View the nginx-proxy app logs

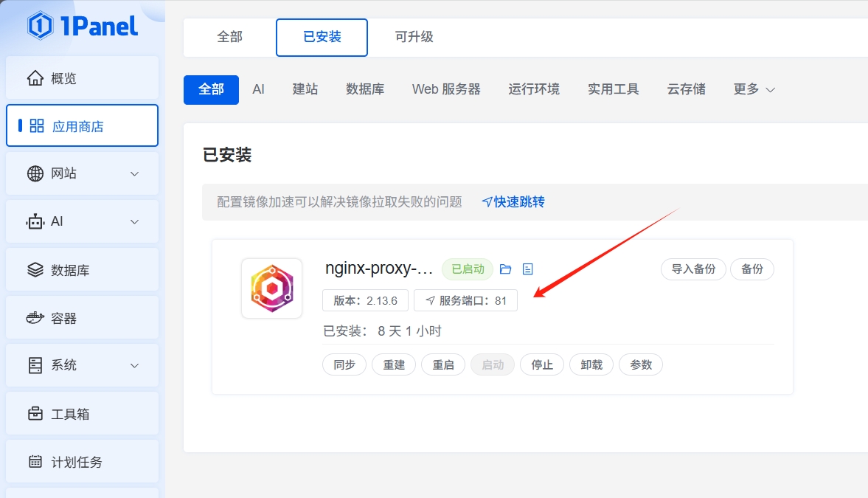coord(527,269)
